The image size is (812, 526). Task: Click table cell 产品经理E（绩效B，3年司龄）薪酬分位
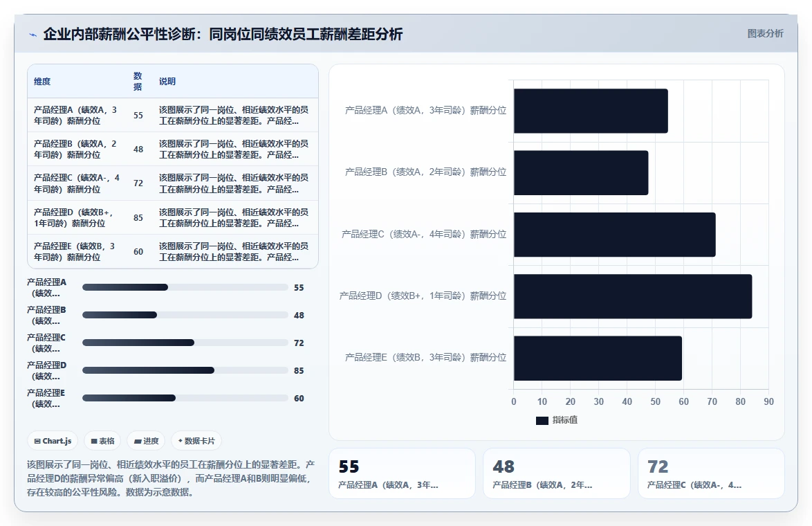point(77,251)
